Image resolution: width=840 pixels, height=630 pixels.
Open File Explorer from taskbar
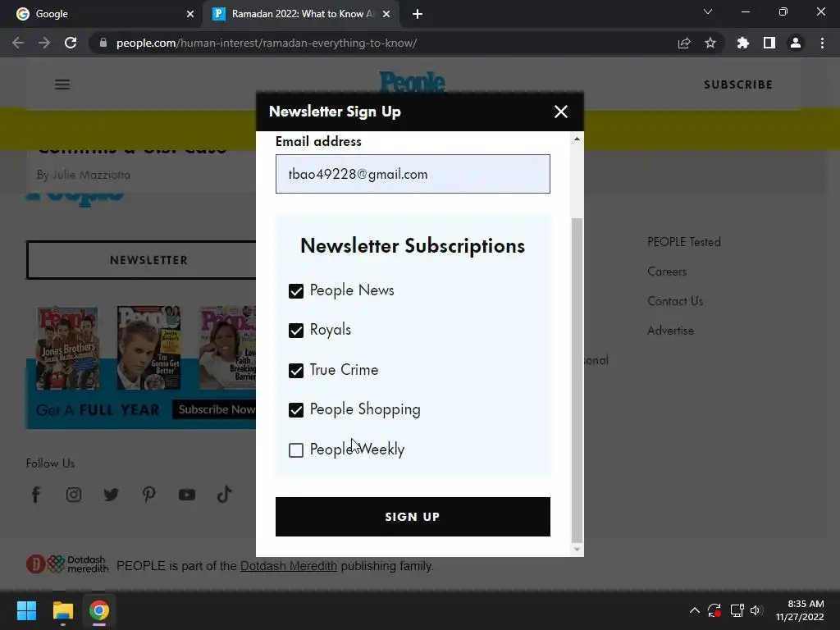(62, 610)
